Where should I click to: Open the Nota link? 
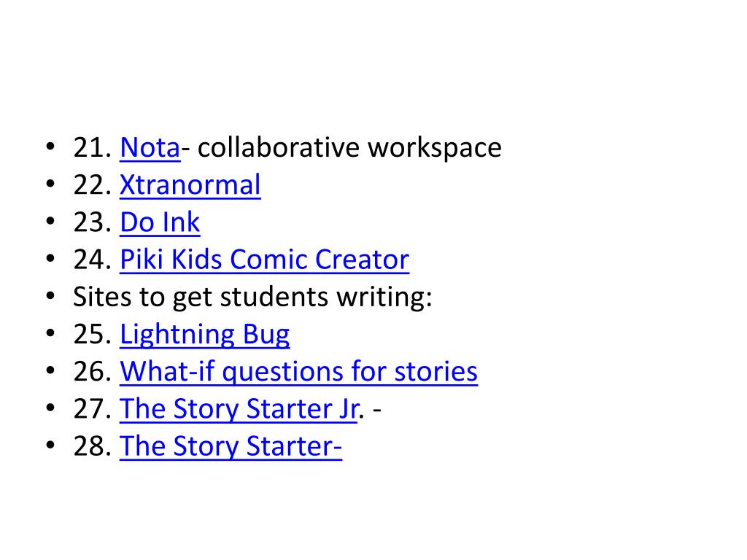(150, 147)
